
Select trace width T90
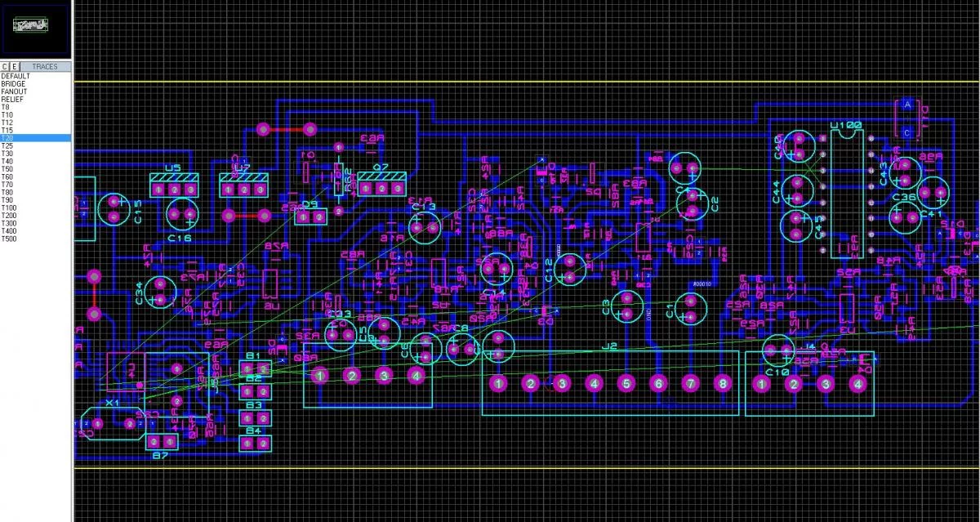36,200
